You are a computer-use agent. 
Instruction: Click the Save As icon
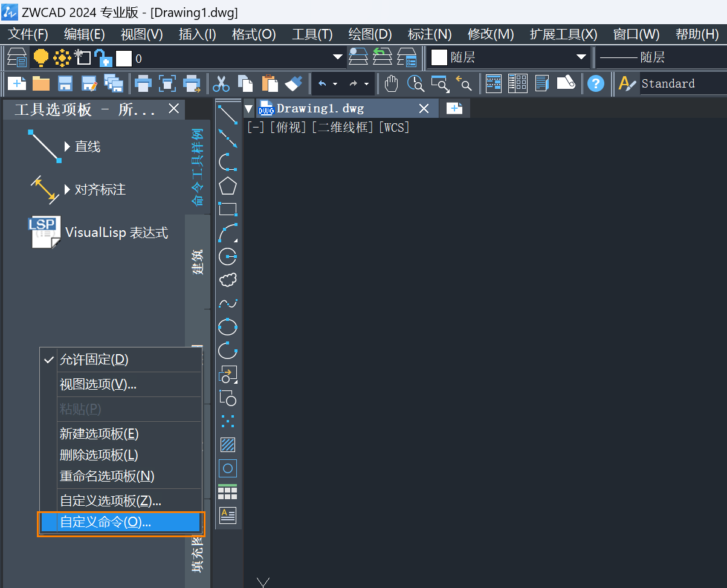(x=89, y=83)
